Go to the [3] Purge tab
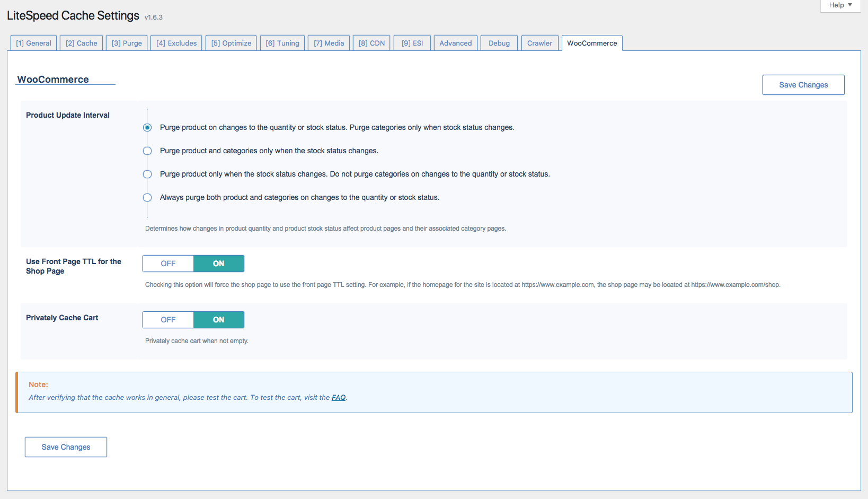Image resolution: width=868 pixels, height=499 pixels. click(127, 43)
